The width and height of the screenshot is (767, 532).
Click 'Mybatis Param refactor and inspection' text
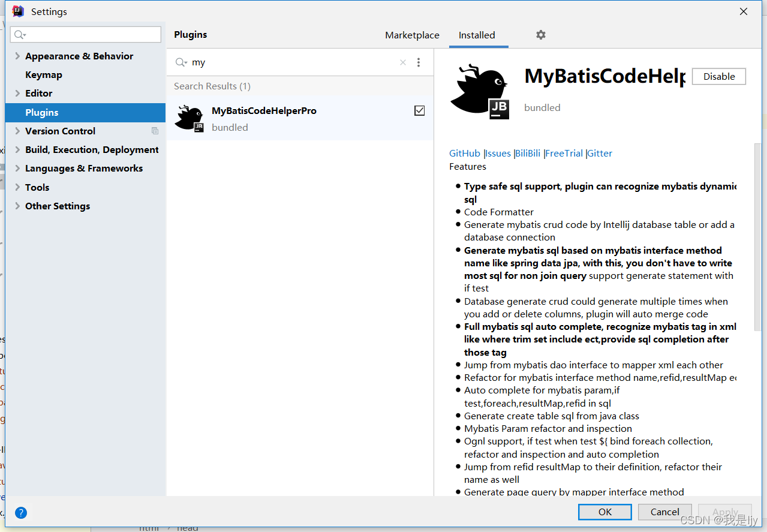(548, 428)
